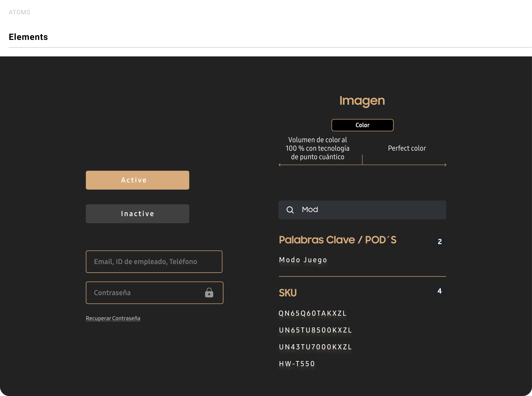This screenshot has width=532, height=396.
Task: Select the Modo Juego keyword result
Action: (x=303, y=260)
